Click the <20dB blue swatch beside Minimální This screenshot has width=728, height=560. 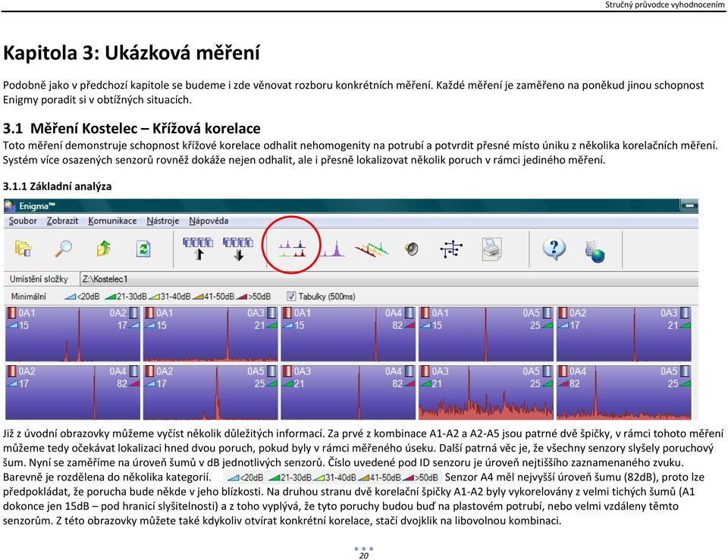tap(70, 296)
